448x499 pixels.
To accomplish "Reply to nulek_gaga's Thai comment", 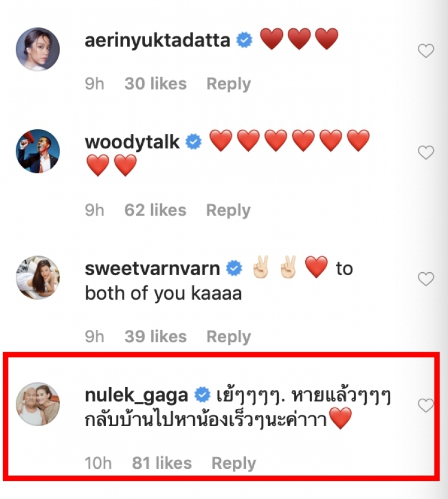I will click(234, 464).
